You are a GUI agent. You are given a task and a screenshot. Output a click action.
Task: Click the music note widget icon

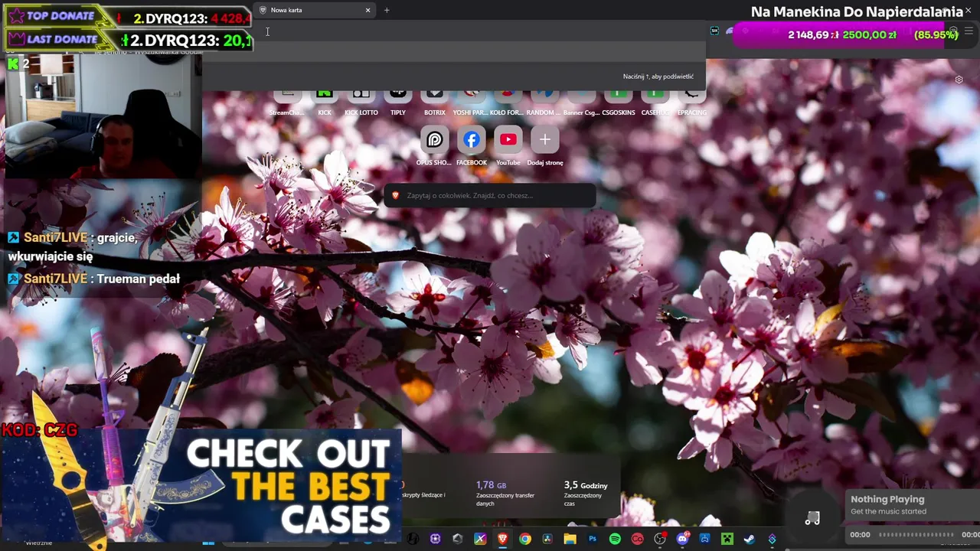click(x=812, y=518)
